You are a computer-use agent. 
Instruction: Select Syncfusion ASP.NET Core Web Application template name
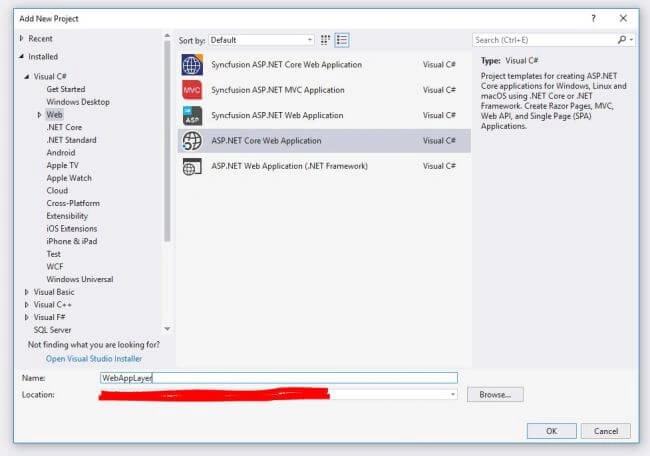point(286,65)
